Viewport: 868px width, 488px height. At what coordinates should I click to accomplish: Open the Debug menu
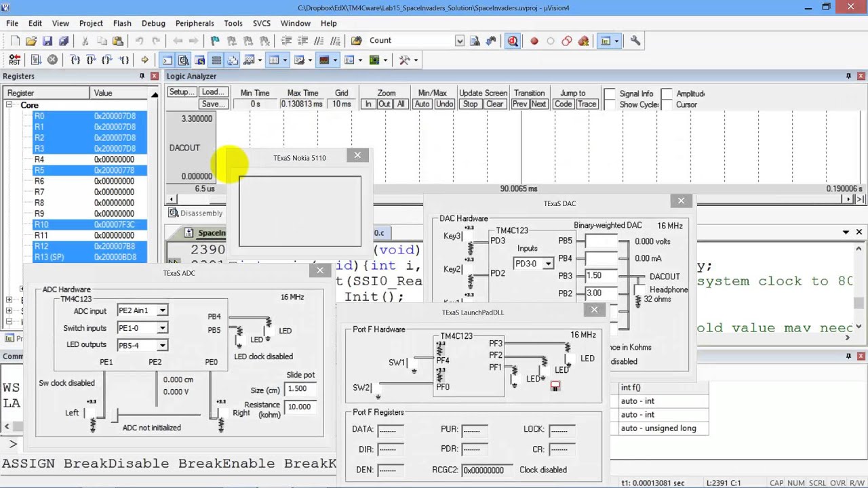pos(153,23)
